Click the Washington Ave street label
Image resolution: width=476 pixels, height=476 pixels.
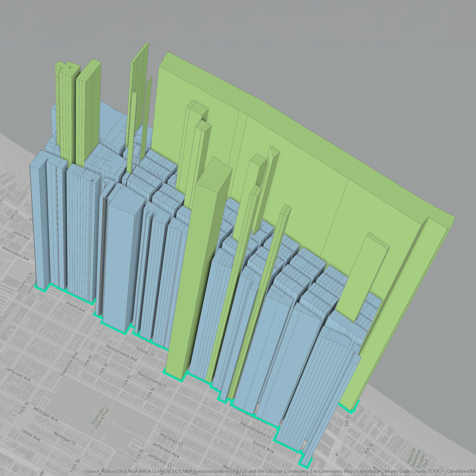pos(15,253)
